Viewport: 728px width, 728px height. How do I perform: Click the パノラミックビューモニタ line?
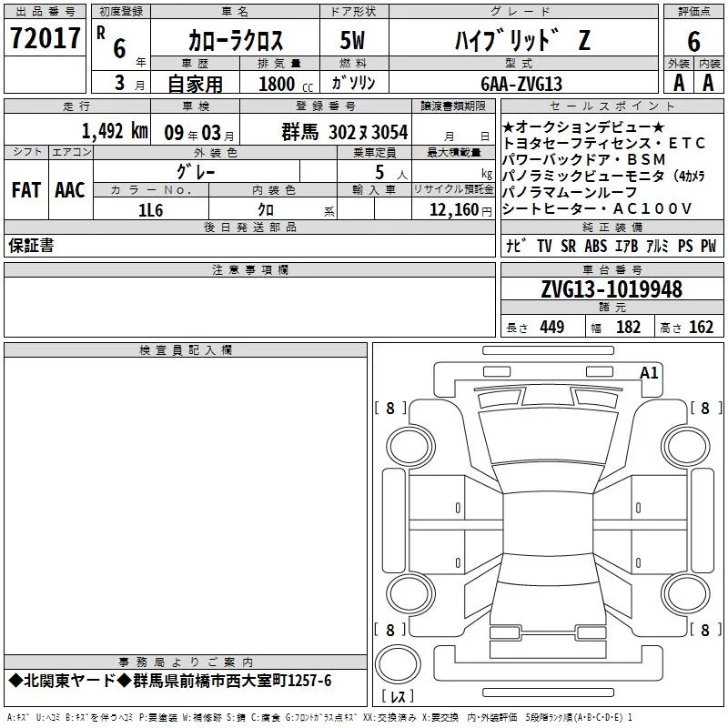click(603, 176)
